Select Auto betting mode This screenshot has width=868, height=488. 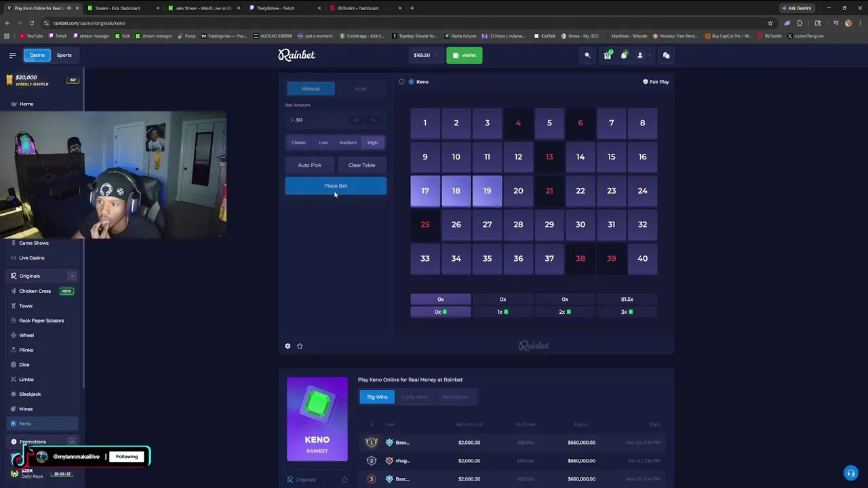click(361, 89)
